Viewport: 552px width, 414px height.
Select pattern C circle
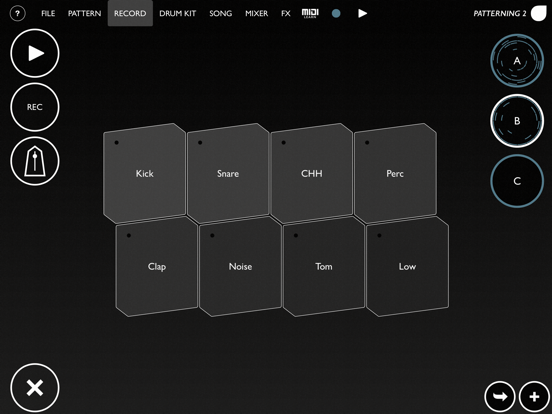click(x=517, y=181)
